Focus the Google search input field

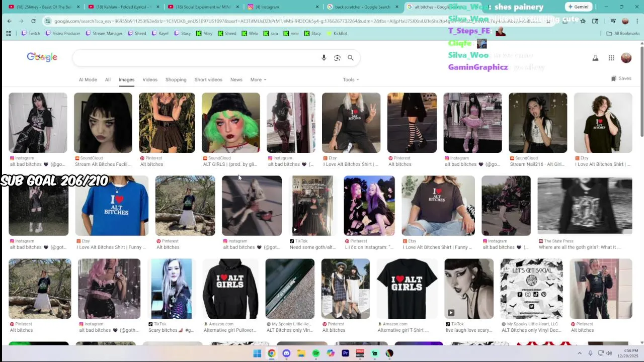click(196, 58)
